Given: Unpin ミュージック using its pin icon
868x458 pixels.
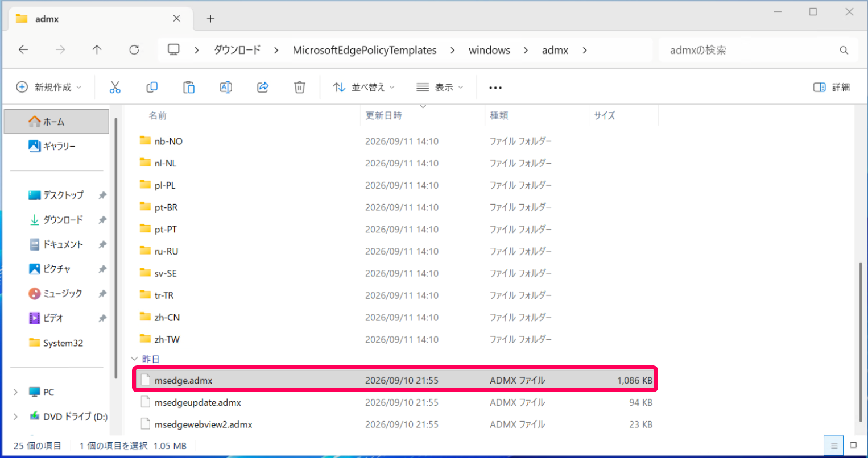Looking at the screenshot, I should 102,294.
